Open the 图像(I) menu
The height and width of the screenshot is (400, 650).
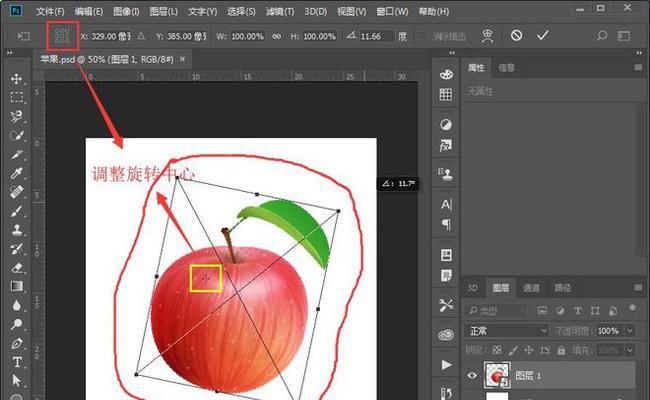126,12
